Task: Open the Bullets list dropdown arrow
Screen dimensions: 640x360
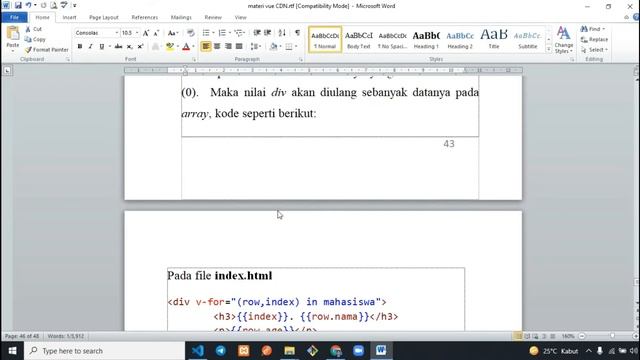Action: 213,33
